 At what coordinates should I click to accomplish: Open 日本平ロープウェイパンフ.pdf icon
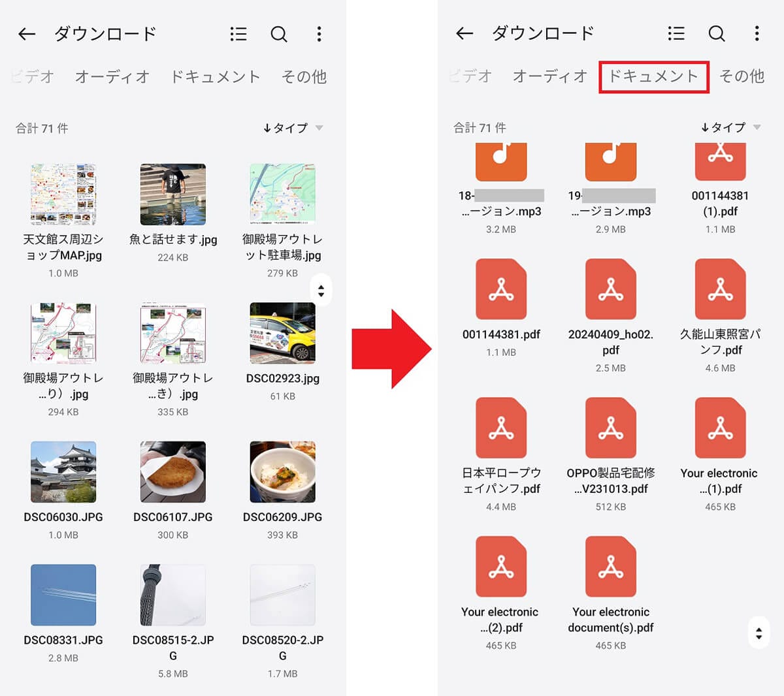coord(501,428)
